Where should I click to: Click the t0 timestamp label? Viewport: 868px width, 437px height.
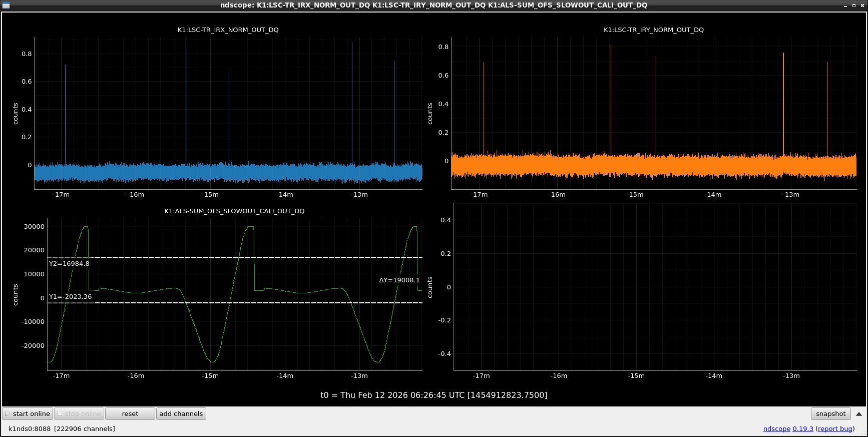click(x=433, y=395)
